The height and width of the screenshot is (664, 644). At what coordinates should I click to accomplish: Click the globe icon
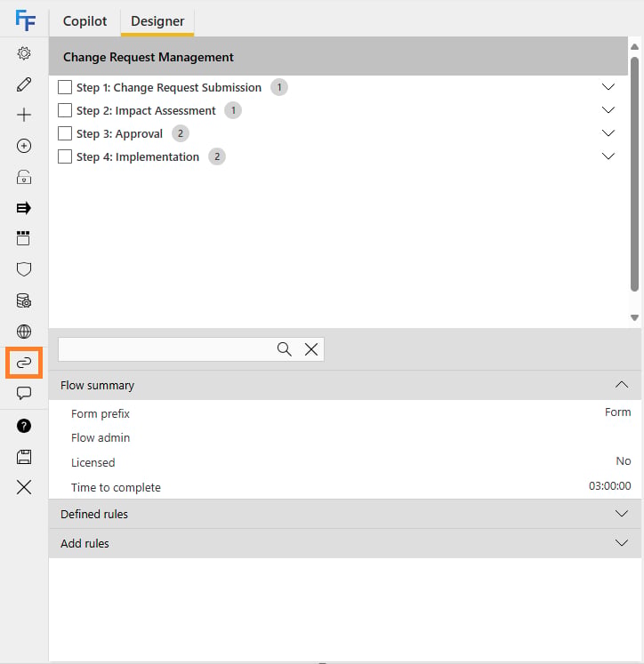[24, 332]
